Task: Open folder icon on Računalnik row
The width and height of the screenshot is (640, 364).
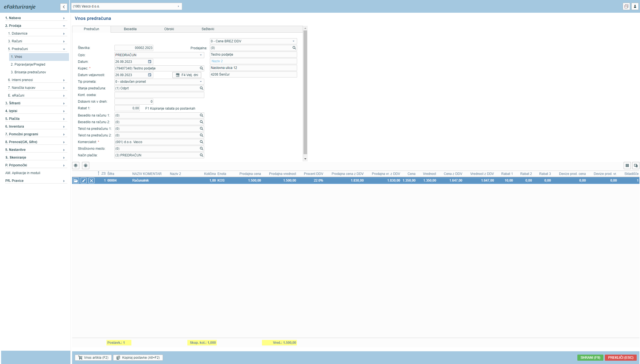Action: pos(76,180)
